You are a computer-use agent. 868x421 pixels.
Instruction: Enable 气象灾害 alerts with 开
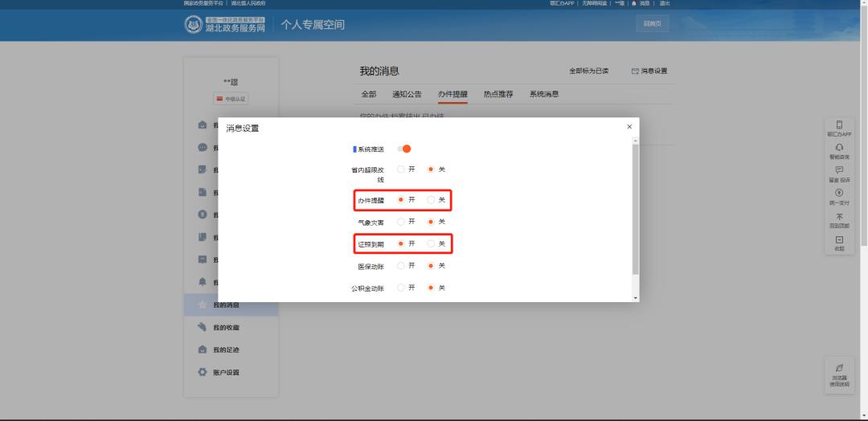click(401, 222)
